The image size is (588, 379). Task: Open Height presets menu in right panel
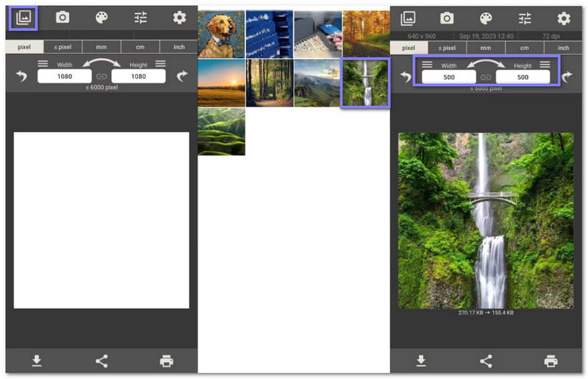click(x=545, y=64)
